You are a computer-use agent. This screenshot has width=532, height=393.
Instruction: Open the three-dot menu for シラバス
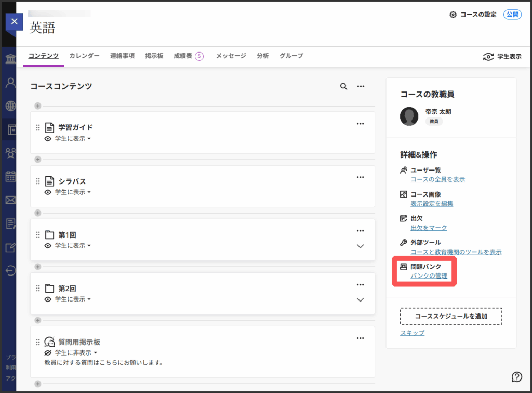[x=360, y=177]
